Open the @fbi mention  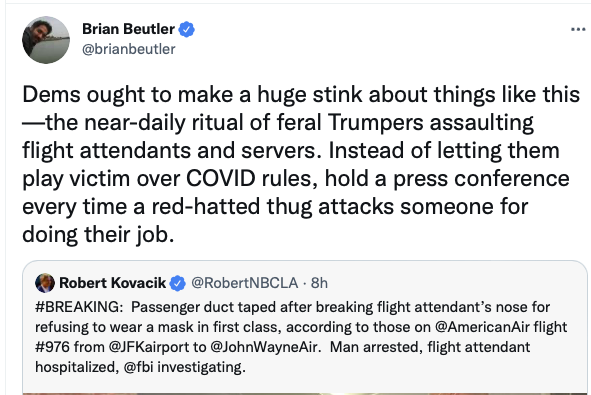point(139,367)
